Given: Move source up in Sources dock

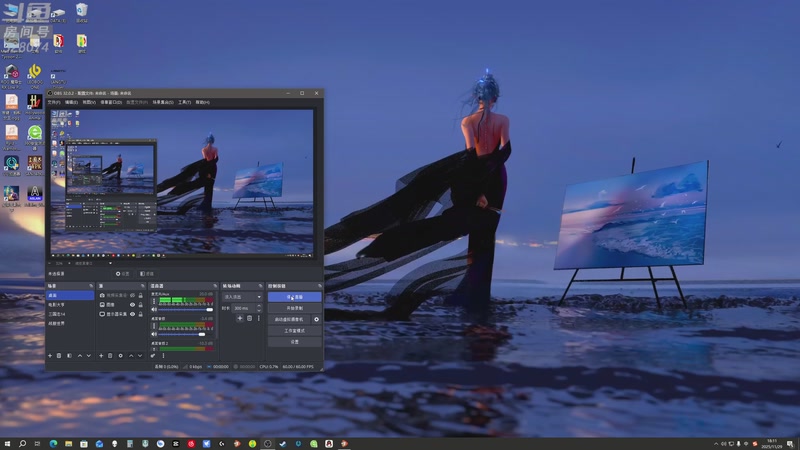Looking at the screenshot, I should click(131, 356).
